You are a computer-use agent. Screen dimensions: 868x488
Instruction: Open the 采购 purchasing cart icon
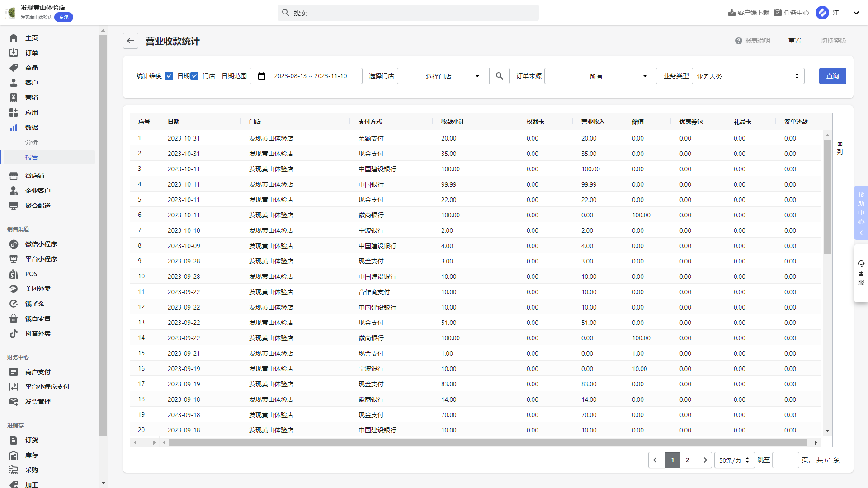pyautogui.click(x=14, y=470)
